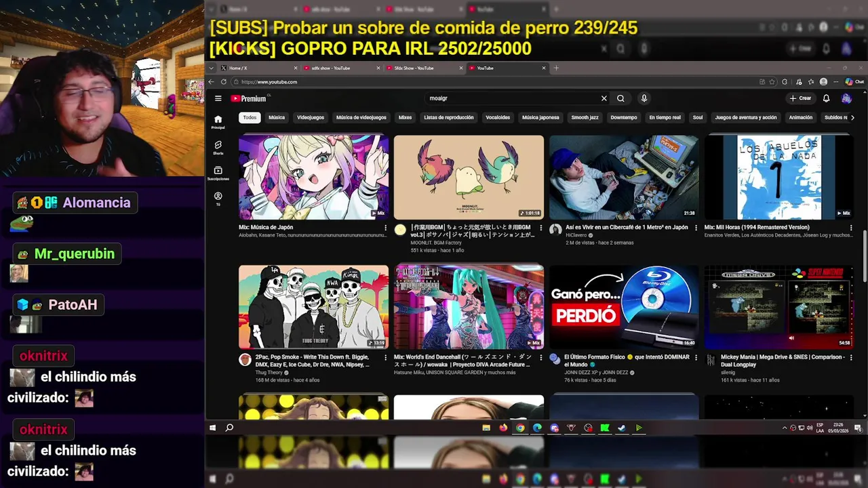Switch to the sdfx show - YouTube tab

(x=342, y=68)
